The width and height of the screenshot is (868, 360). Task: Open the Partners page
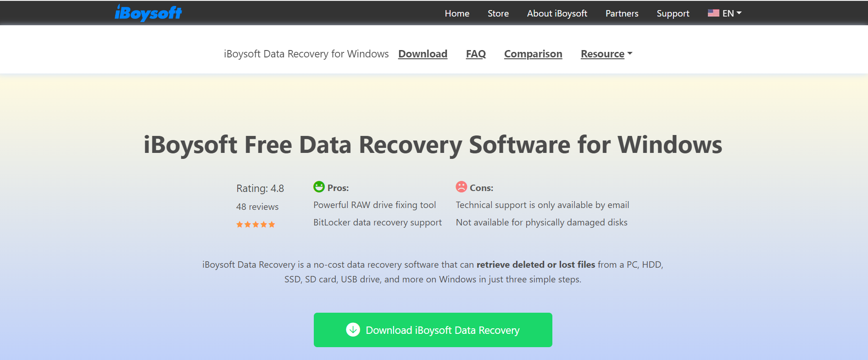pyautogui.click(x=622, y=13)
